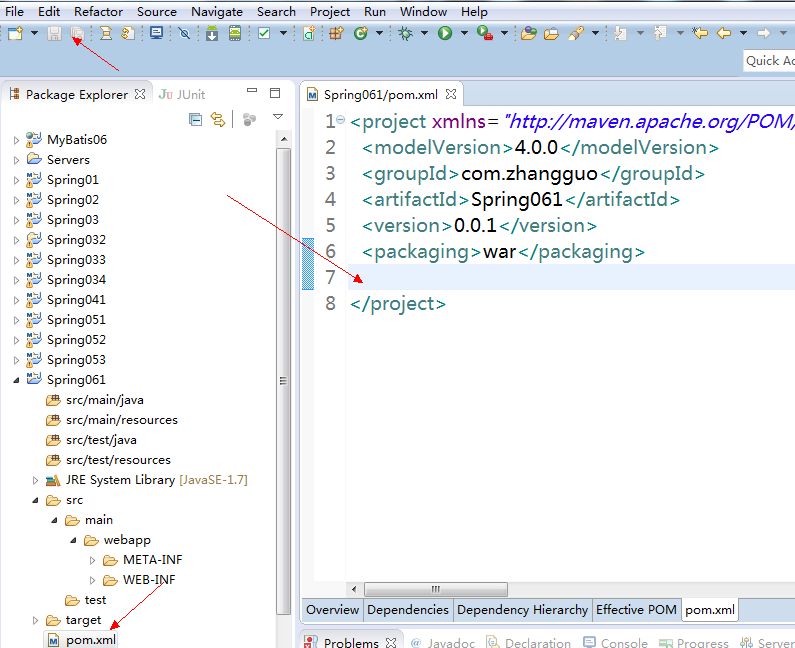Switch to the JUnit tab
Screen dimensions: 795x648
(182, 94)
